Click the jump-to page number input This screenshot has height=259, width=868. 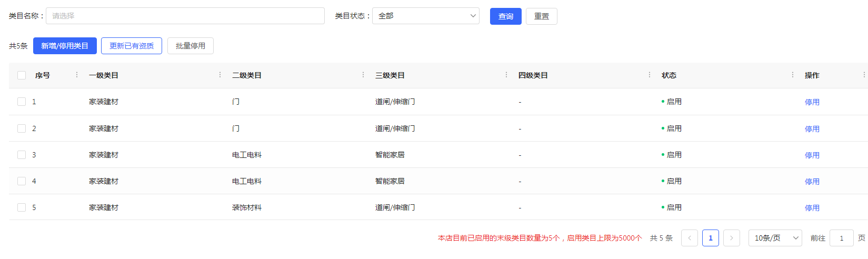click(841, 238)
